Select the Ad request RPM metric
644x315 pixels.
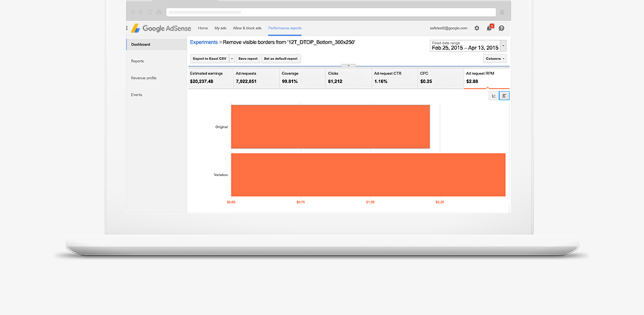pyautogui.click(x=487, y=78)
